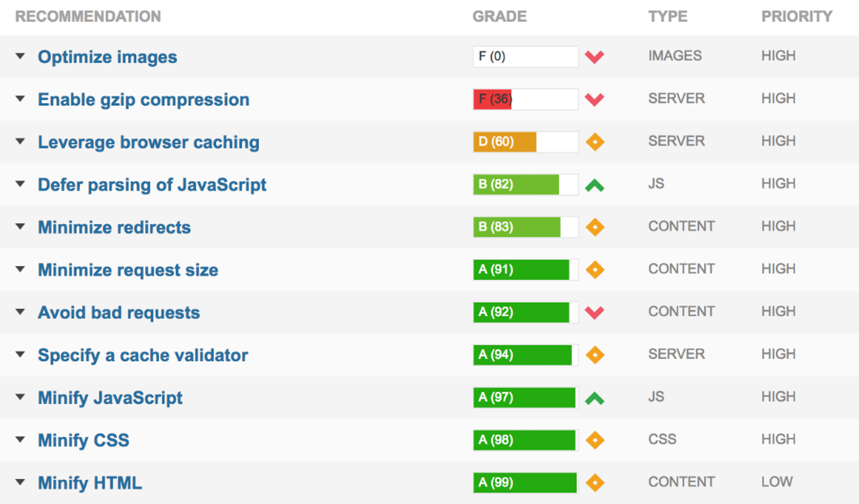Open the Defer parsing of JavaScript link
The image size is (859, 504).
pyautogui.click(x=152, y=185)
